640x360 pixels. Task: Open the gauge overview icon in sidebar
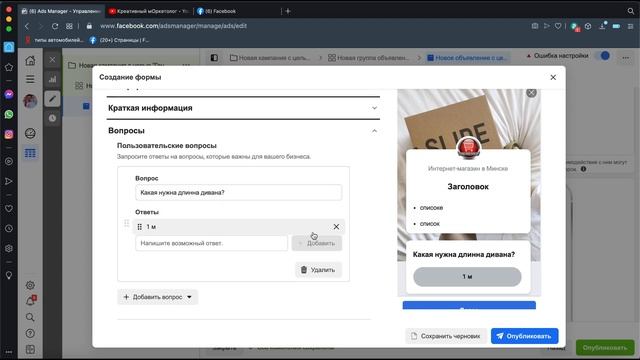point(30,133)
